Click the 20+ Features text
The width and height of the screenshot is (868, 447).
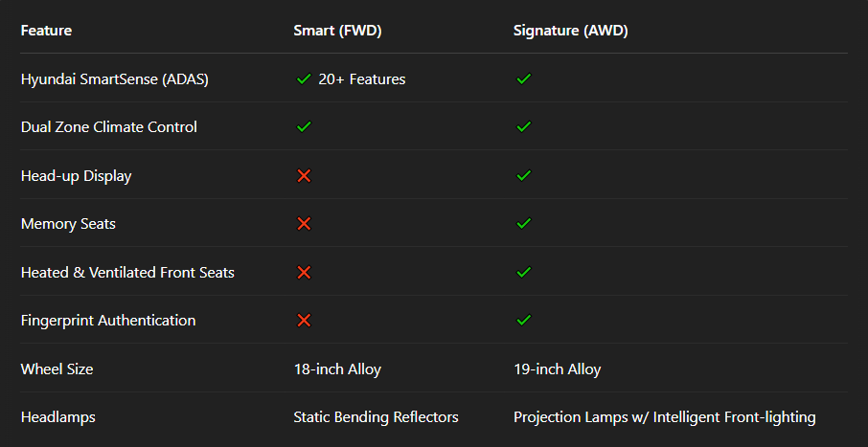(362, 79)
